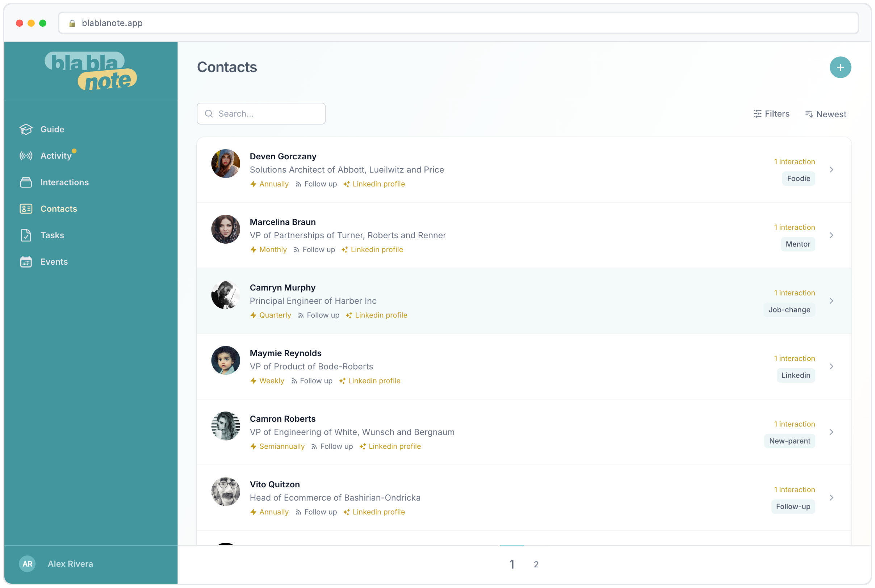Select the Contacts icon in the sidebar

click(x=26, y=209)
